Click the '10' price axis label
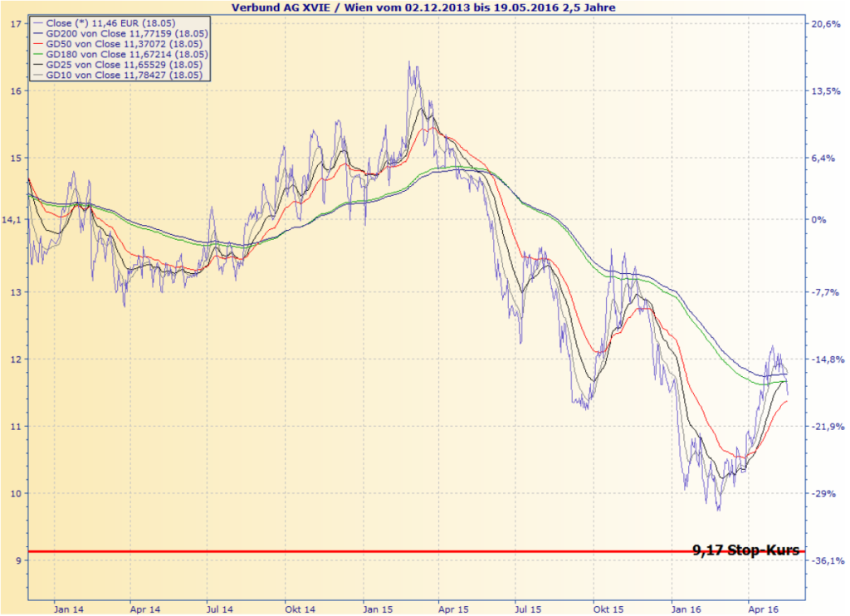 pos(16,493)
